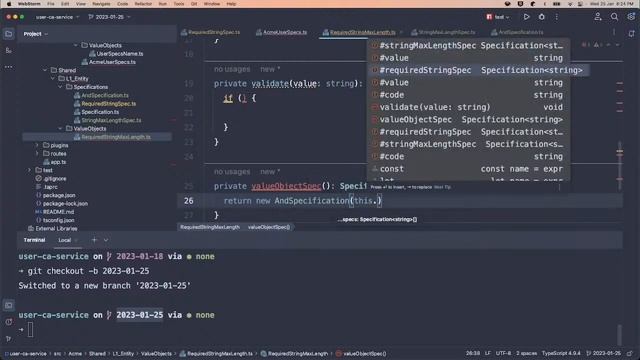Select #requiredStringSpec highlighted completion
The image size is (640, 360).
tap(478, 70)
